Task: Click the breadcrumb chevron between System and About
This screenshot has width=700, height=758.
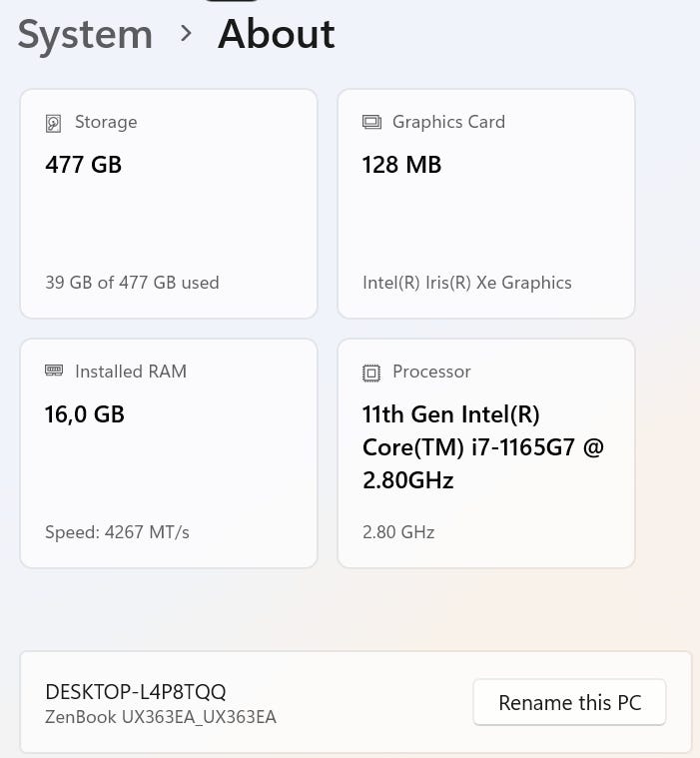Action: point(186,34)
